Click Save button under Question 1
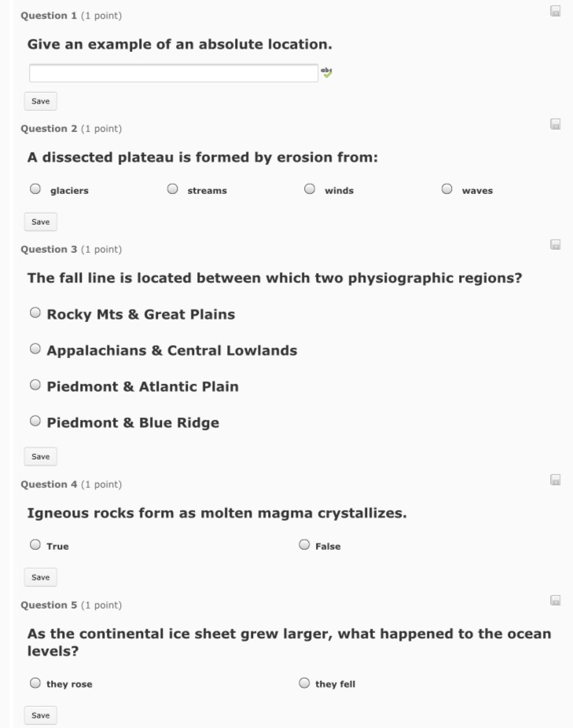Viewport: 573px width, 728px height. [x=40, y=101]
